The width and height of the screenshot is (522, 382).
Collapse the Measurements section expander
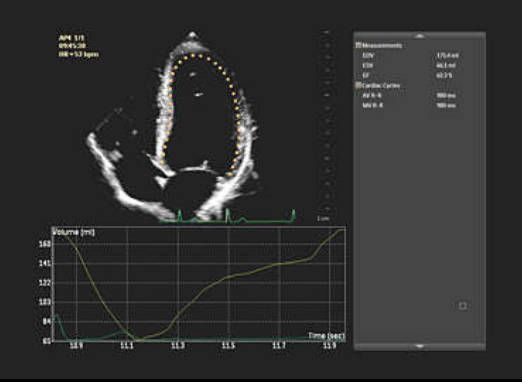pos(358,45)
